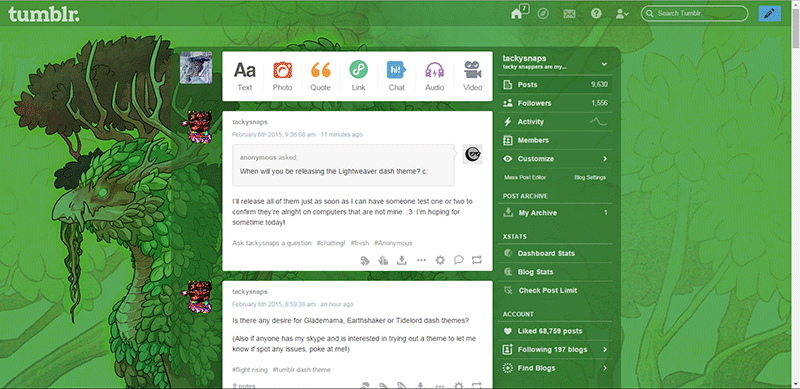
Task: Open the help question mark icon
Action: [x=596, y=14]
